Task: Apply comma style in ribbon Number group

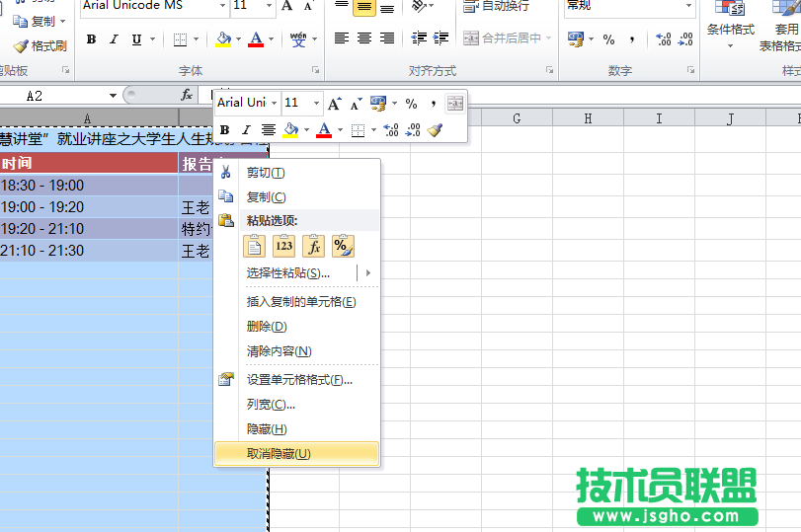Action: pyautogui.click(x=632, y=39)
